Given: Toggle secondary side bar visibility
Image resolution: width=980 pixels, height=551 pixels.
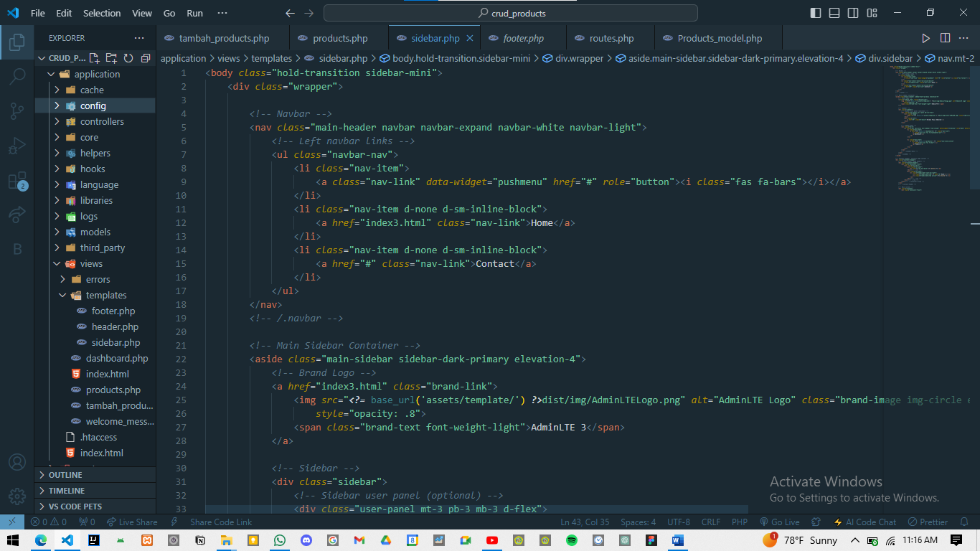Looking at the screenshot, I should tap(853, 13).
